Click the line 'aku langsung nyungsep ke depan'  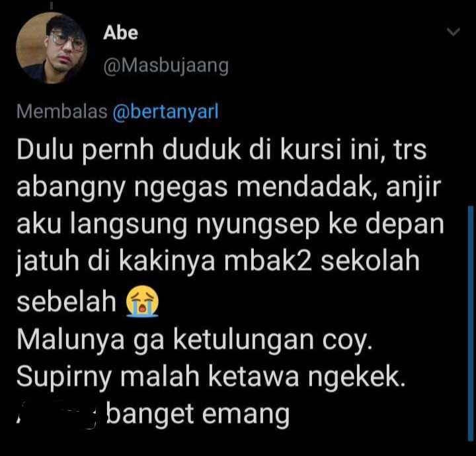tap(230, 224)
